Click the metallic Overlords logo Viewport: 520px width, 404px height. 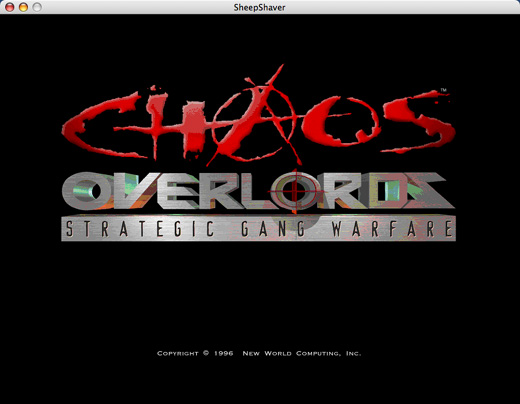click(x=258, y=191)
